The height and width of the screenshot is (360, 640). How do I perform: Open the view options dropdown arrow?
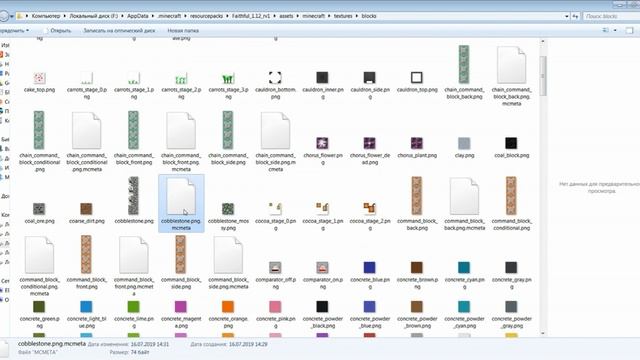[615, 31]
